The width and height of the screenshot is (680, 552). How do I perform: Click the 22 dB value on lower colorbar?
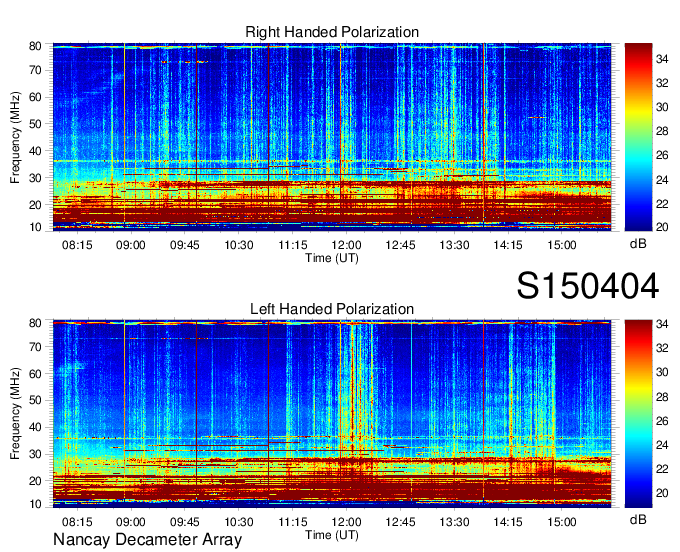click(662, 469)
